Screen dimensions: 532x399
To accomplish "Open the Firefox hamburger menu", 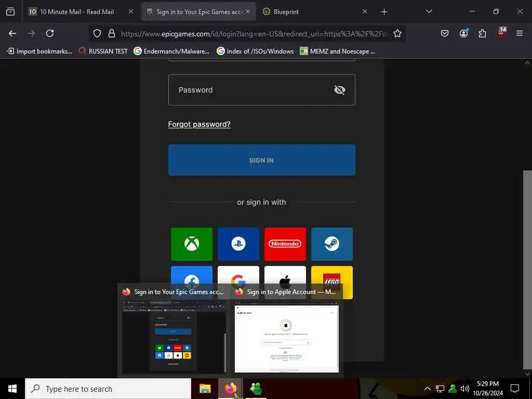I will 519,33.
